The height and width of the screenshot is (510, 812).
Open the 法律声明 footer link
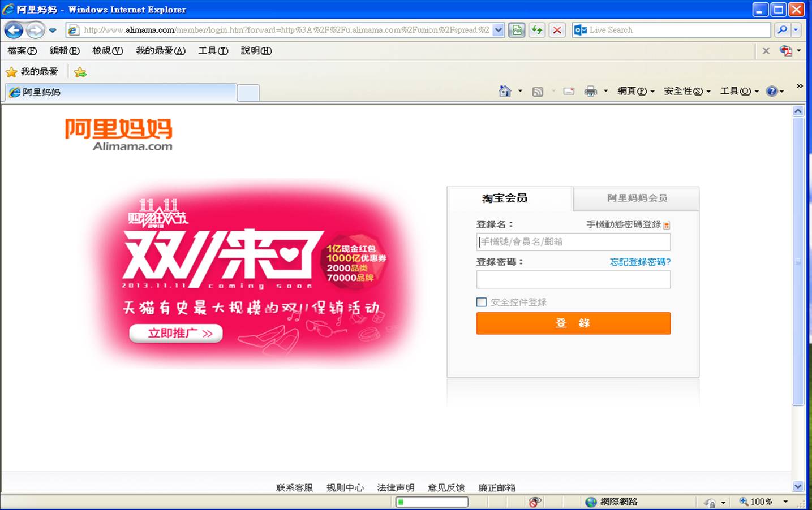(x=396, y=487)
